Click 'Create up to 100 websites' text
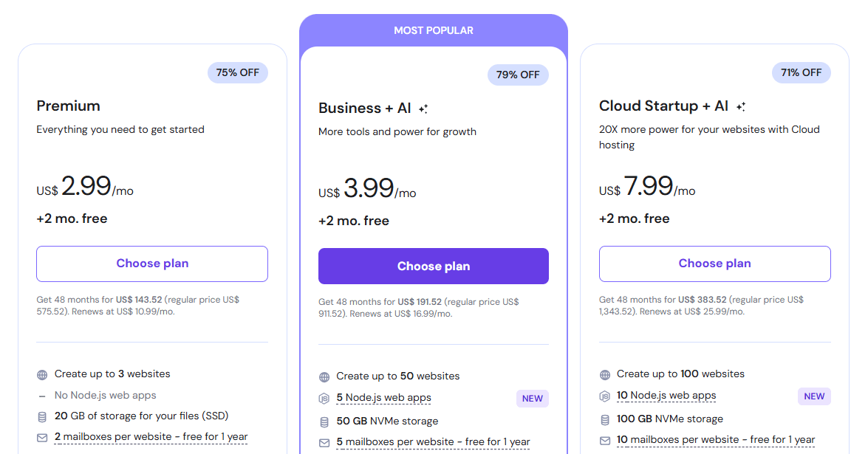868x454 pixels. [680, 374]
